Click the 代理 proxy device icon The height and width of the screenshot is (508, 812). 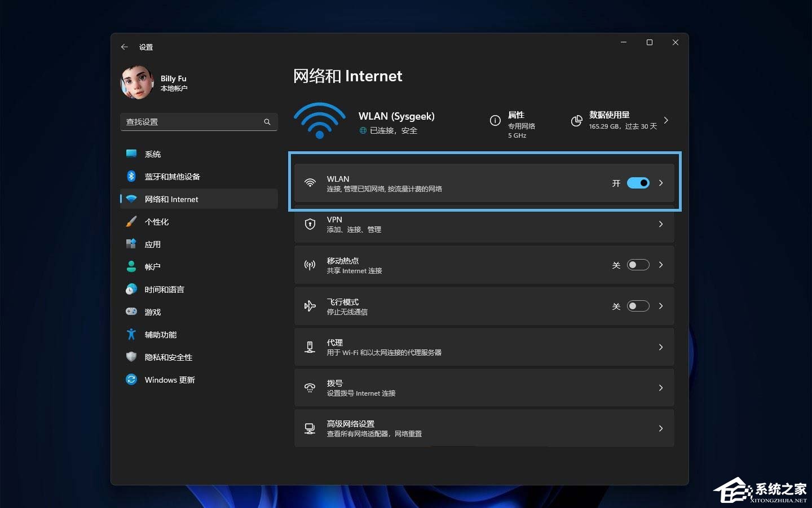click(310, 347)
